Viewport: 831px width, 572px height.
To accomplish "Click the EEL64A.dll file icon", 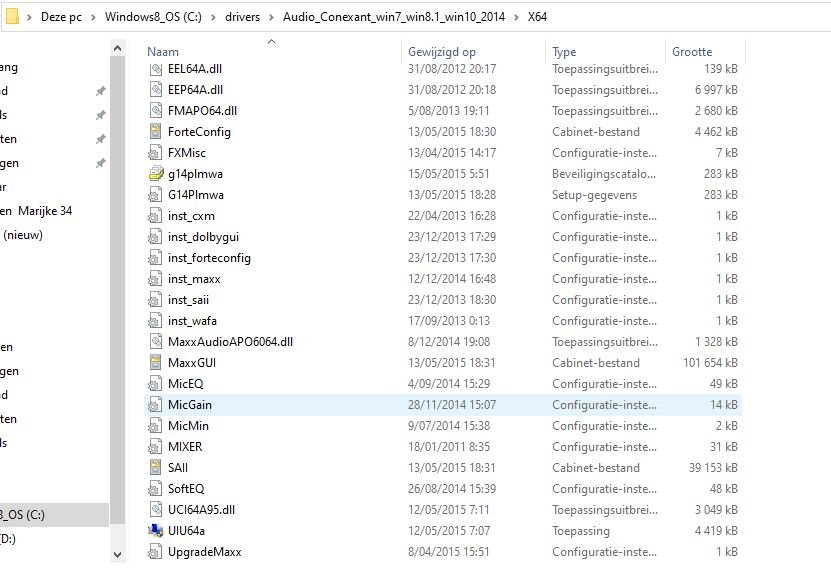I will coord(155,69).
